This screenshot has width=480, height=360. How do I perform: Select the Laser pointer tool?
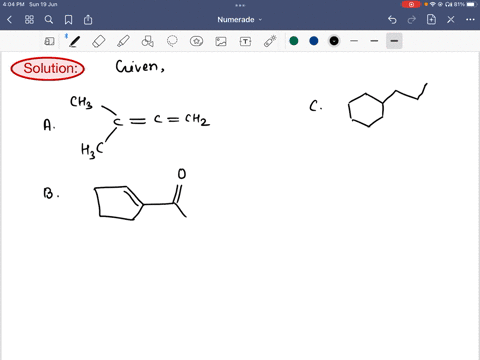click(x=270, y=41)
